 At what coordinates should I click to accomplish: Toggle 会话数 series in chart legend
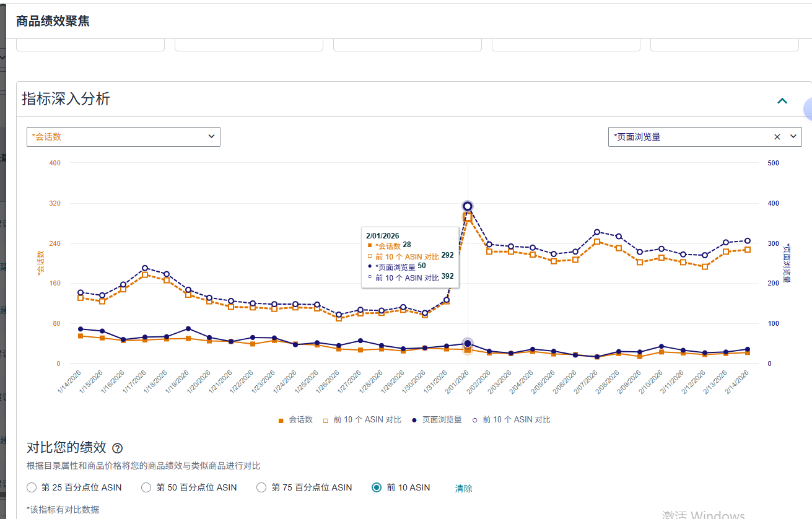295,420
